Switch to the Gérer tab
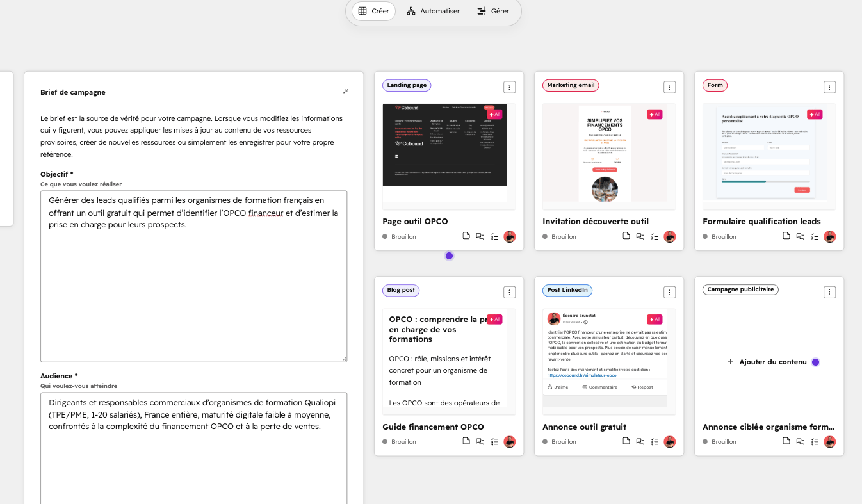This screenshot has height=504, width=862. click(492, 11)
